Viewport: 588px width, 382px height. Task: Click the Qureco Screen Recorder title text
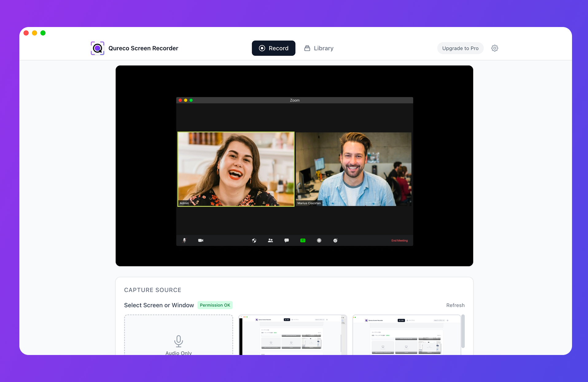(x=143, y=48)
